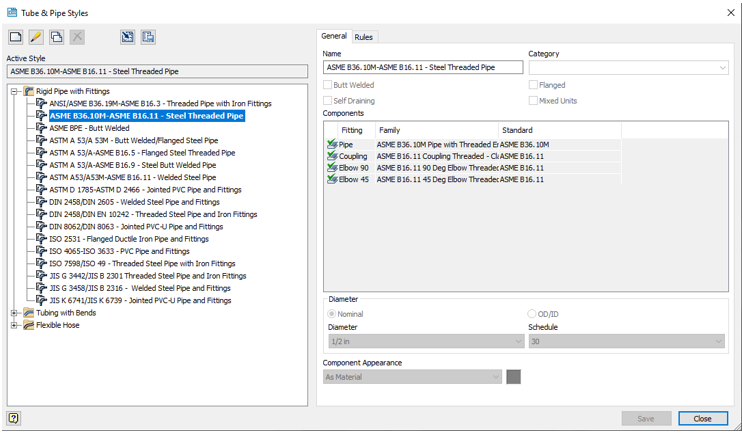Click the help question mark icon
This screenshot has width=743, height=433.
(13, 418)
